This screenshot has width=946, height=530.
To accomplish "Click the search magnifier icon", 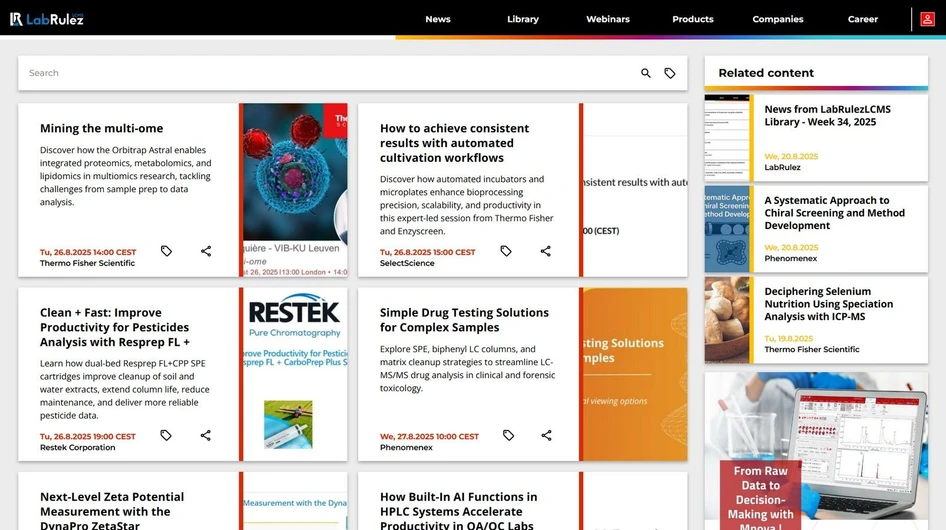I will pos(646,73).
